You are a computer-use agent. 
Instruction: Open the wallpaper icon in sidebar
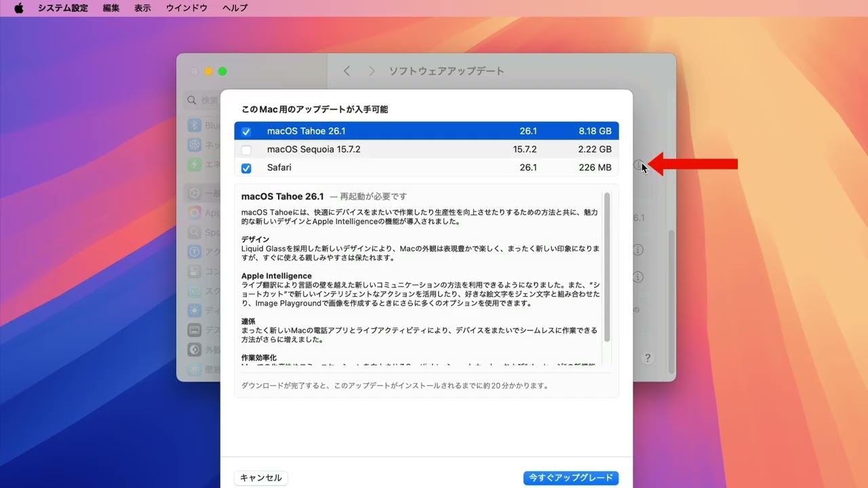coord(195,369)
